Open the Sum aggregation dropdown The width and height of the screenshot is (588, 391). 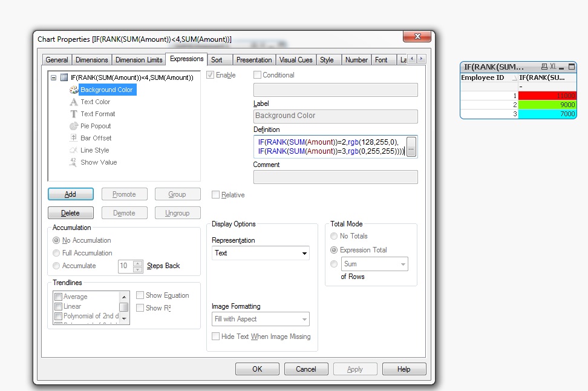[x=374, y=264]
